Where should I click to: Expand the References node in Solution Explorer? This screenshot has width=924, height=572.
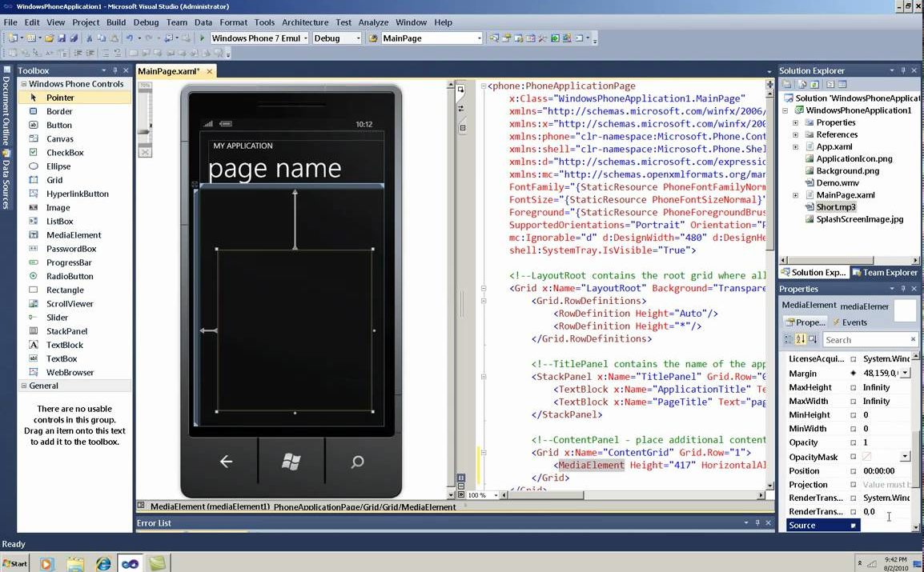pyautogui.click(x=795, y=134)
